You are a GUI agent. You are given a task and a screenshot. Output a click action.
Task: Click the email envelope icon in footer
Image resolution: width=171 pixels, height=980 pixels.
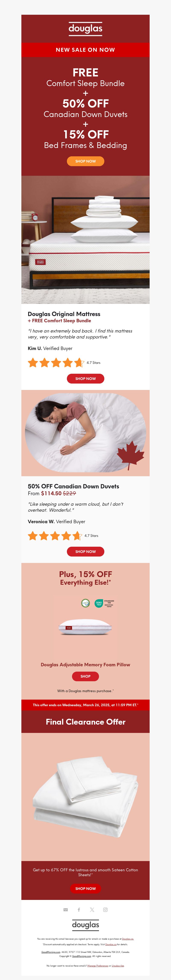point(65,910)
